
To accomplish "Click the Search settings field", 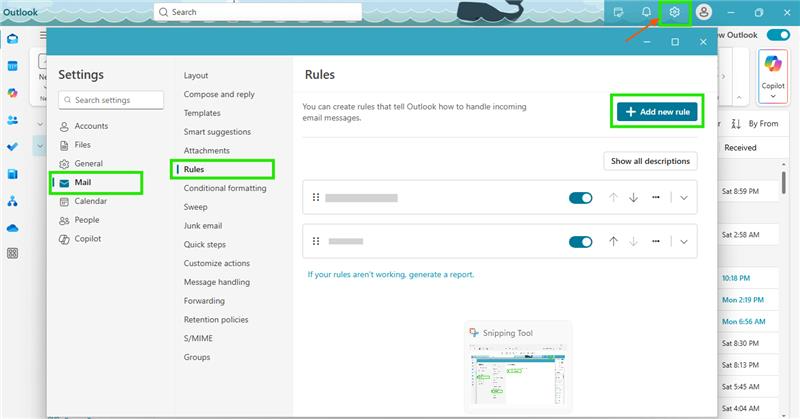I will [x=111, y=100].
